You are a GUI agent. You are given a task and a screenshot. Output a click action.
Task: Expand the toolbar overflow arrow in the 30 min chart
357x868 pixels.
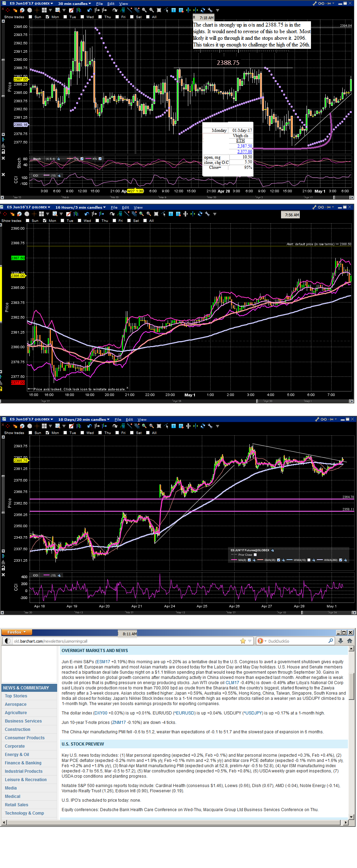point(218,10)
